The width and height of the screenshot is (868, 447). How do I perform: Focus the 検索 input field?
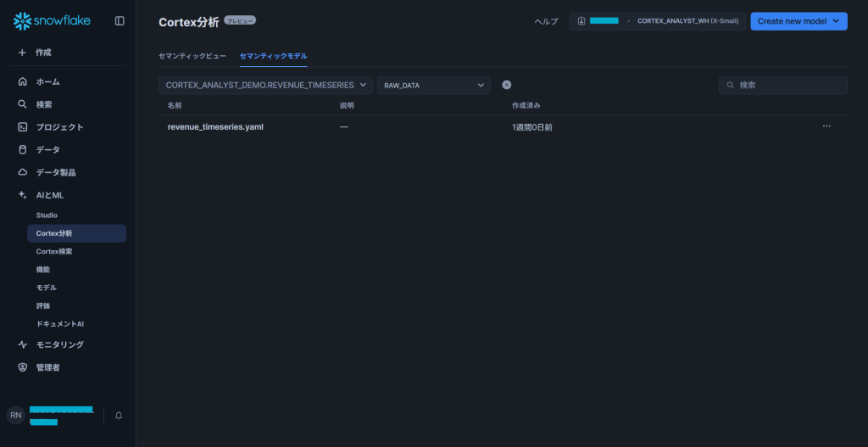coord(783,86)
